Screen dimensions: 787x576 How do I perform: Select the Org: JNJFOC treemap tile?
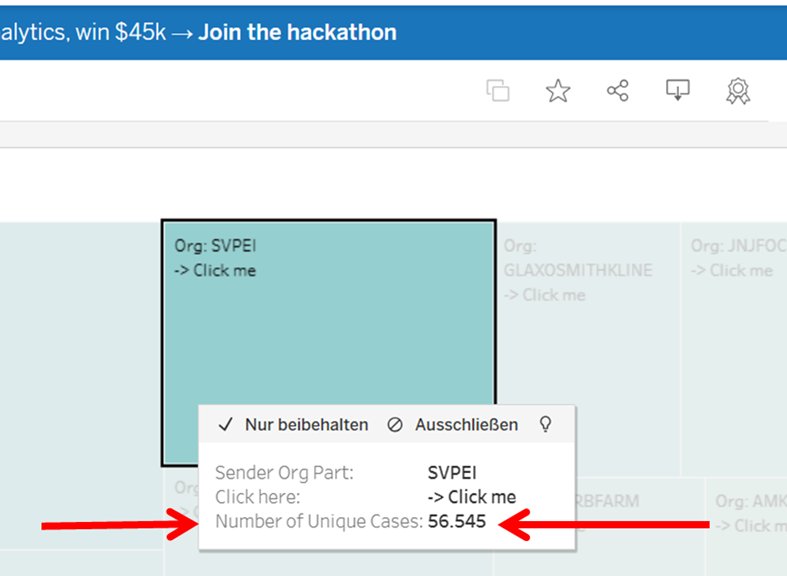734,349
